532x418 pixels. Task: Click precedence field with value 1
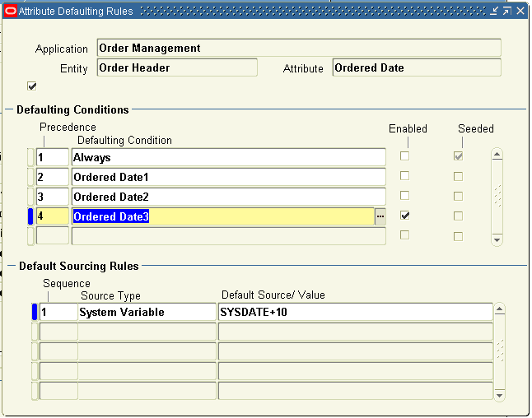pos(53,157)
